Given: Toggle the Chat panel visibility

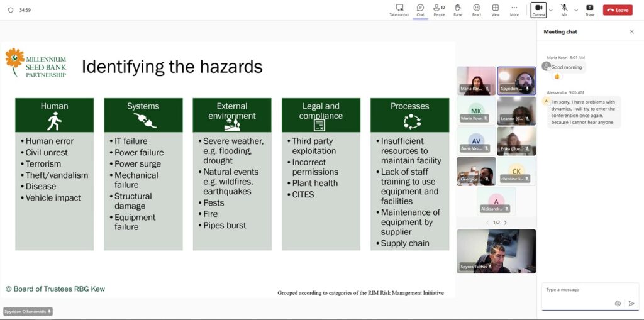Looking at the screenshot, I should coord(420,8).
